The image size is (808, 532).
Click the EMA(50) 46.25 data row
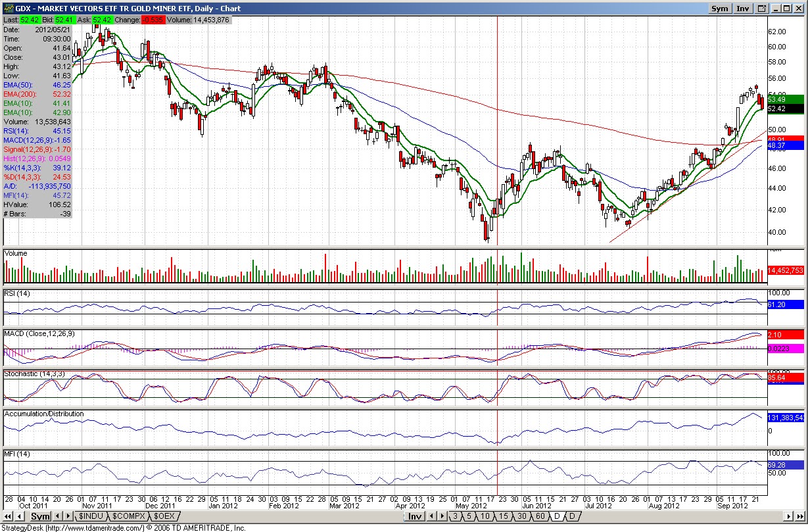[x=37, y=85]
